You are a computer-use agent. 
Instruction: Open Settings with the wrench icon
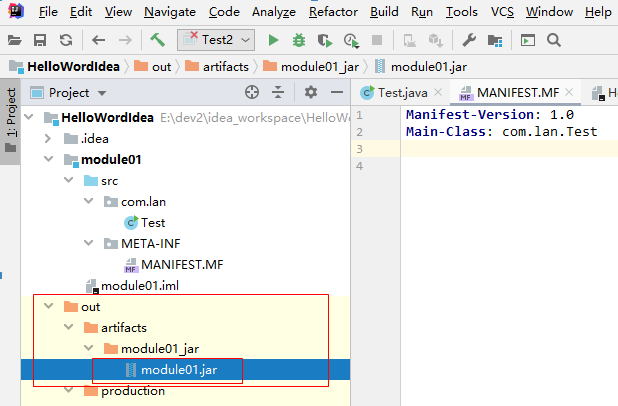469,40
